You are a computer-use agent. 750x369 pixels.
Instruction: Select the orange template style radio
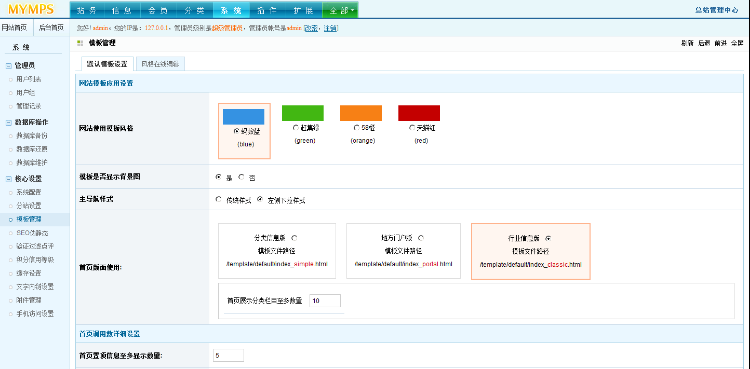pyautogui.click(x=356, y=128)
